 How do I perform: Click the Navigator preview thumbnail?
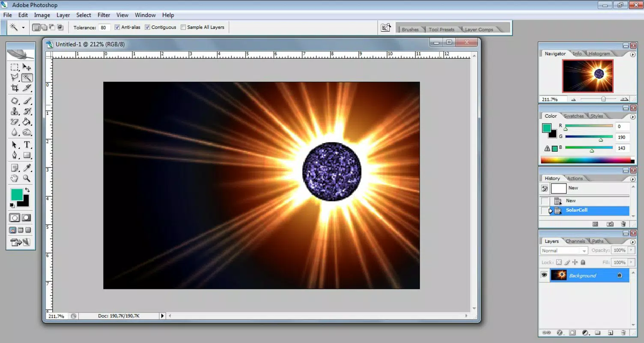point(587,76)
